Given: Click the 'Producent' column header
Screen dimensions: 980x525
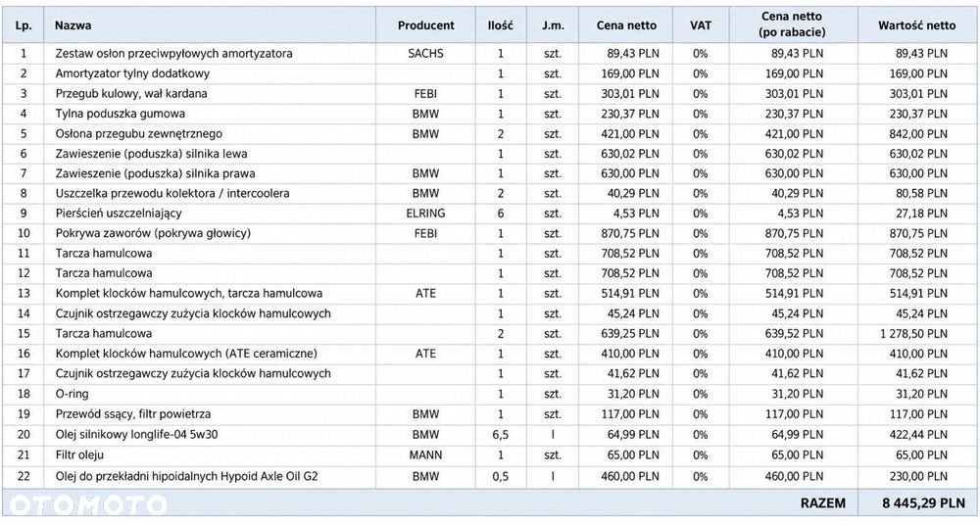Looking at the screenshot, I should [425, 25].
